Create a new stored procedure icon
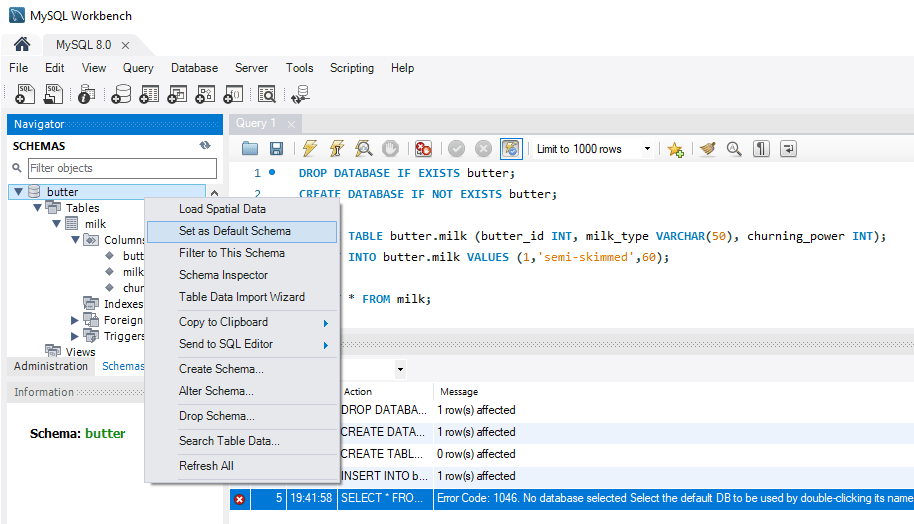The width and height of the screenshot is (914, 524). (205, 94)
